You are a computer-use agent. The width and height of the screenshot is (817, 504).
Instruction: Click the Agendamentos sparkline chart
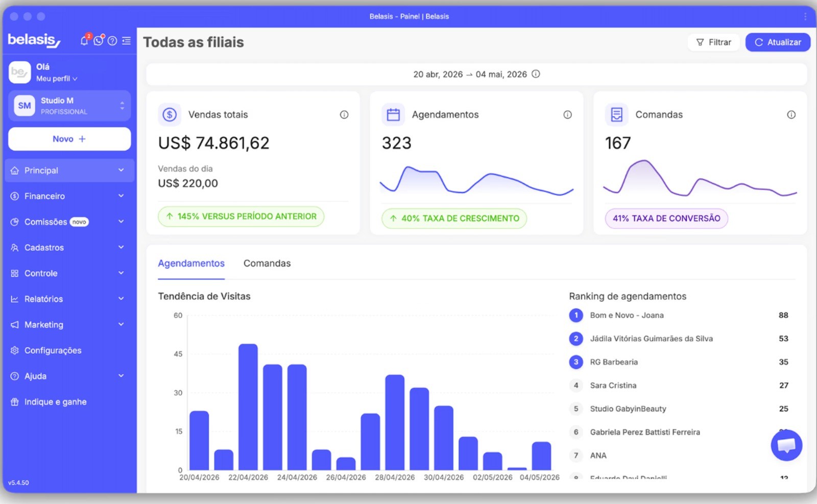pyautogui.click(x=476, y=180)
